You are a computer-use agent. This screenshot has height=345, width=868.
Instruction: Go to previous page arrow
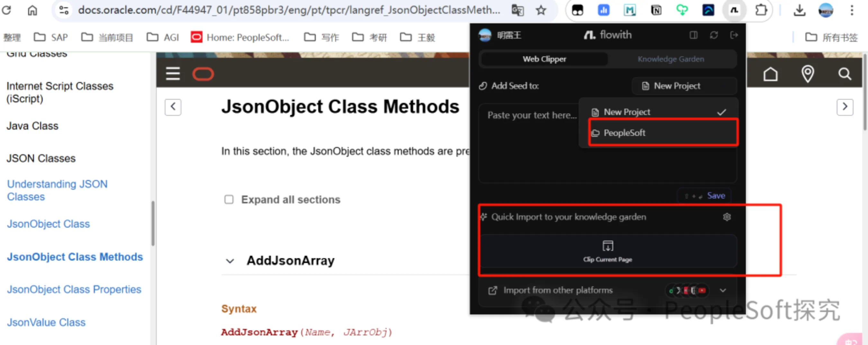173,107
